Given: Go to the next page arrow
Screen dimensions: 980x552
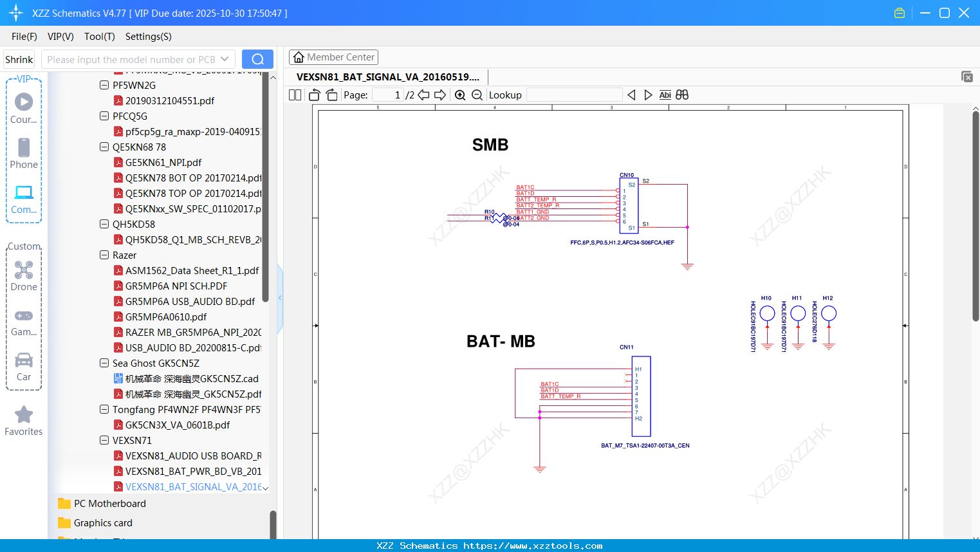Looking at the screenshot, I should (440, 95).
